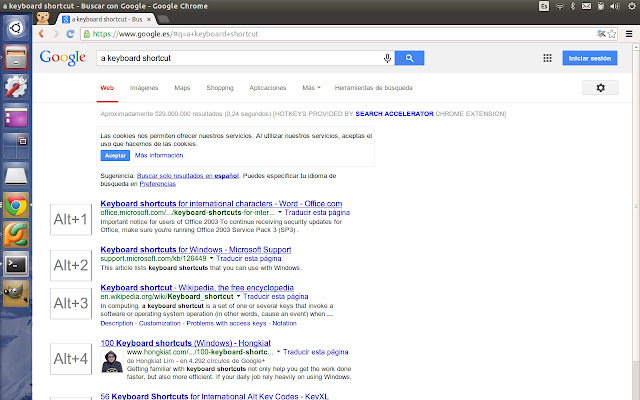
Task: Expand arrow next to en.wikipedia.org URL
Action: (238, 296)
